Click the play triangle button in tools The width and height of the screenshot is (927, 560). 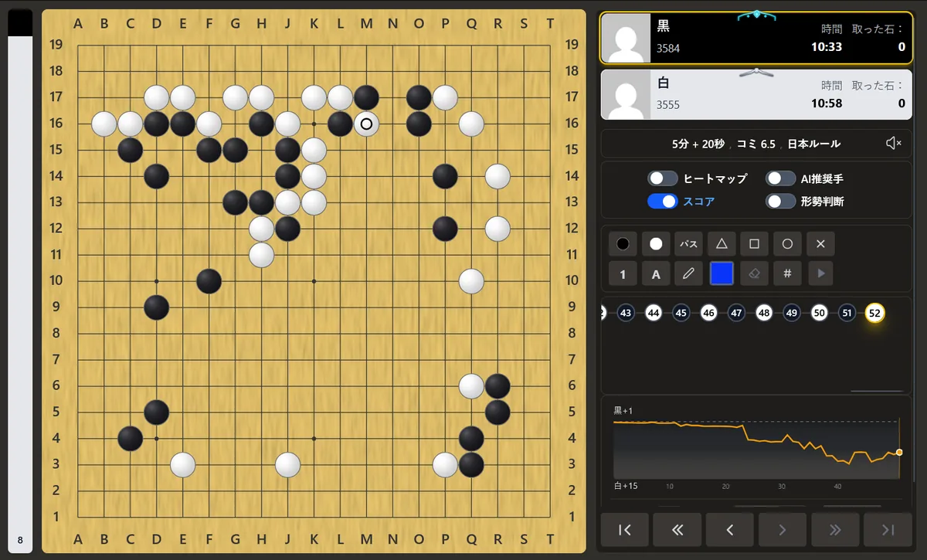coord(820,273)
